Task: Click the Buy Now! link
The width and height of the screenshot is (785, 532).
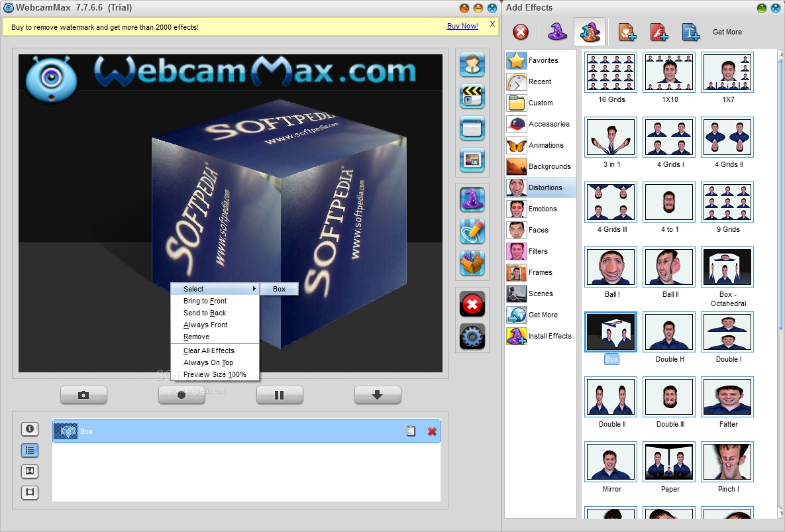Action: point(462,26)
